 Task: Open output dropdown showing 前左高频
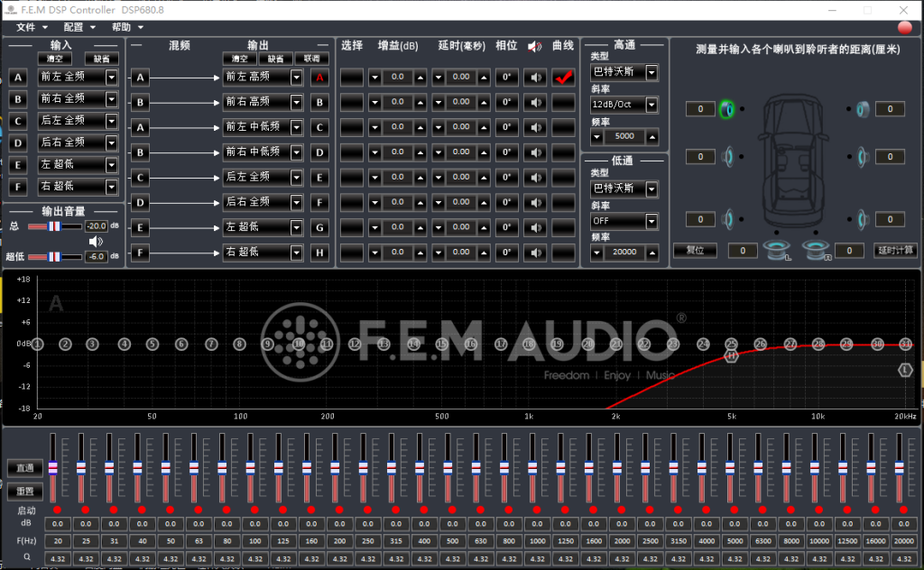[296, 78]
